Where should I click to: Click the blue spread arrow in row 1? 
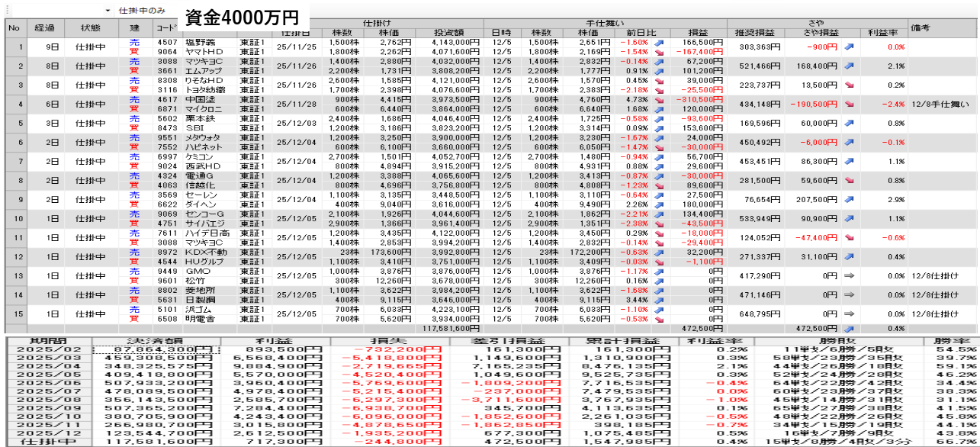click(x=848, y=47)
